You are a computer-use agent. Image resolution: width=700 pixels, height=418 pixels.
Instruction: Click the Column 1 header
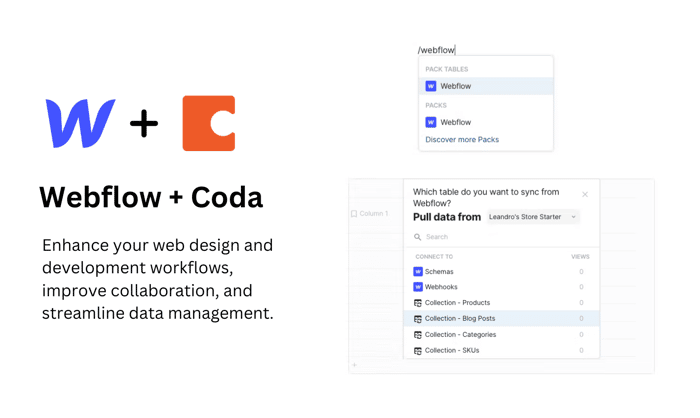click(370, 213)
